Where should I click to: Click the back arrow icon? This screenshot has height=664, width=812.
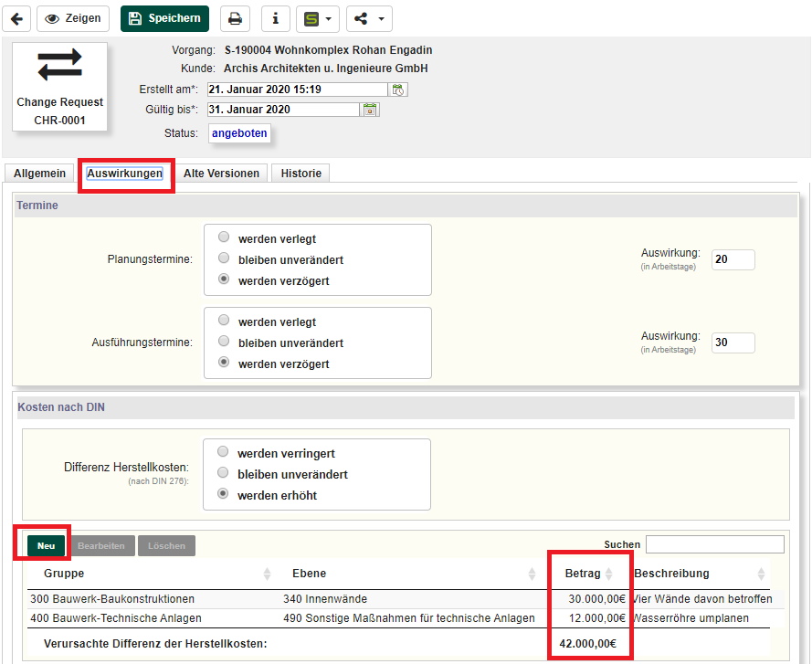tap(16, 18)
